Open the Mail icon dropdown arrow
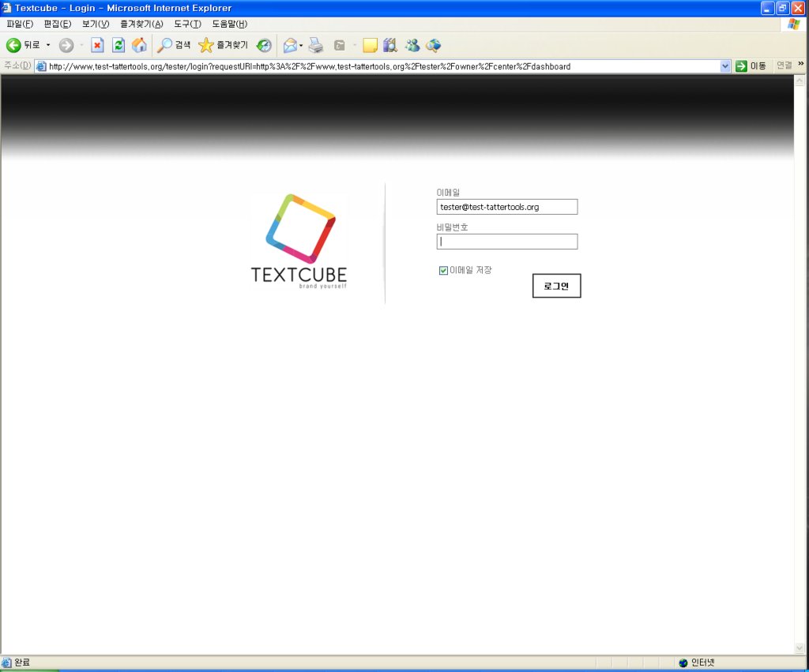Screen dimensions: 809x672 tap(301, 45)
